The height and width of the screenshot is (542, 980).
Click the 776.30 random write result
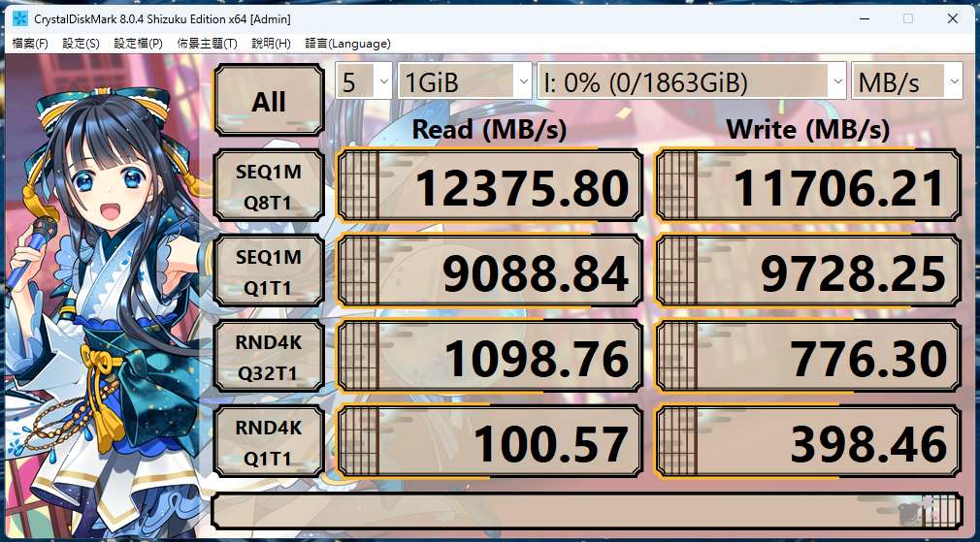click(x=808, y=357)
